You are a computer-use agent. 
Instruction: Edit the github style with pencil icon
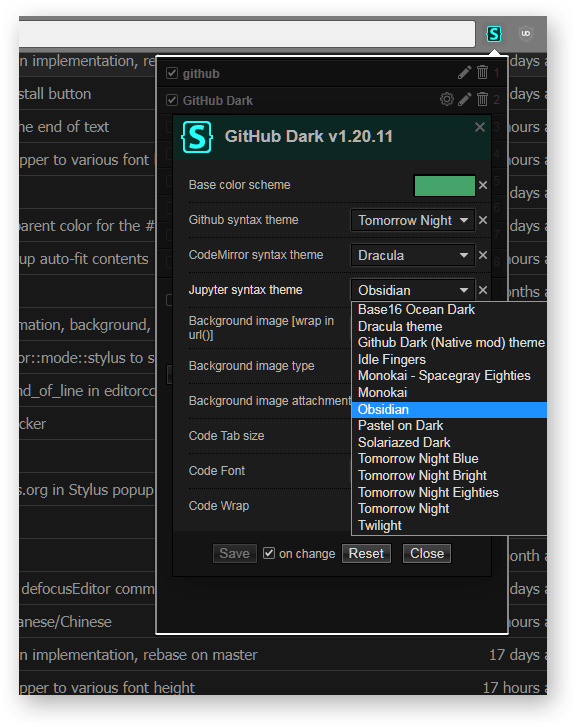pos(464,72)
